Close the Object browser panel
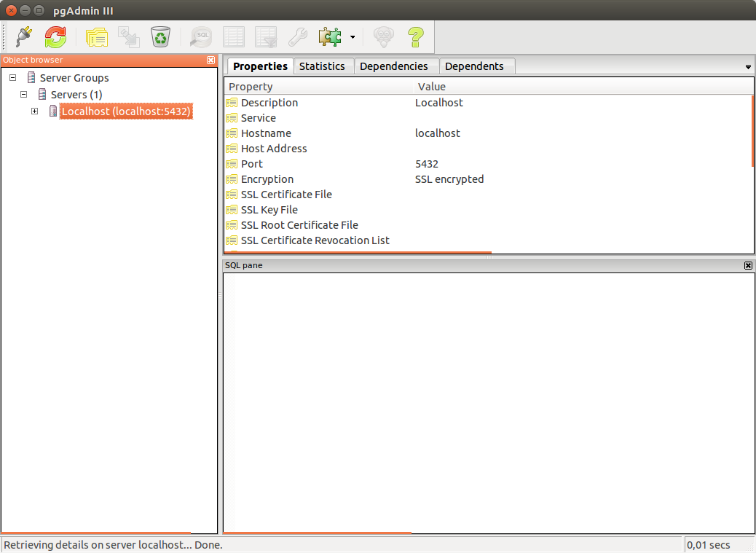 coord(210,60)
